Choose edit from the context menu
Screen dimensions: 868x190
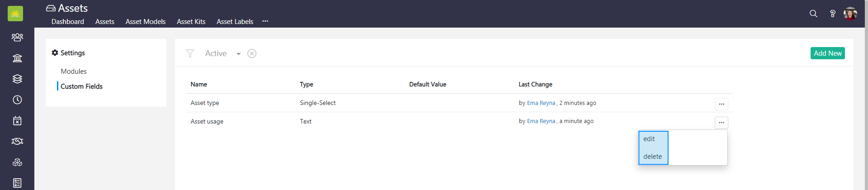click(649, 139)
